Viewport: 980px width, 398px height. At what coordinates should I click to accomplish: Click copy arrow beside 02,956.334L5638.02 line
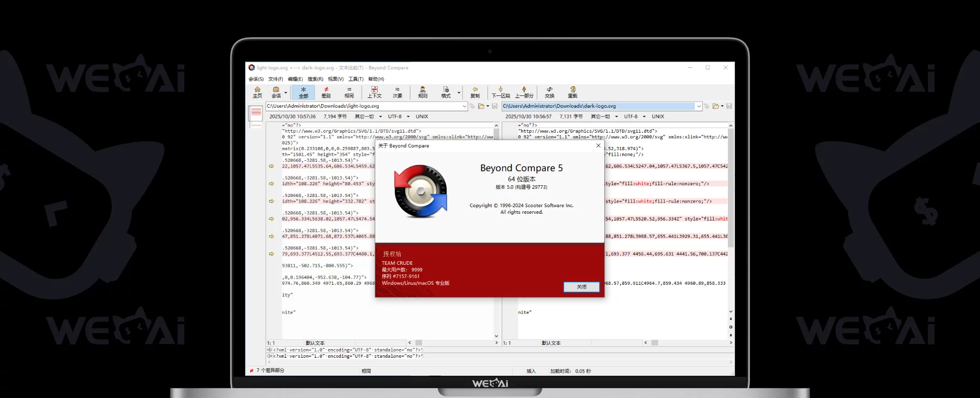pyautogui.click(x=271, y=219)
